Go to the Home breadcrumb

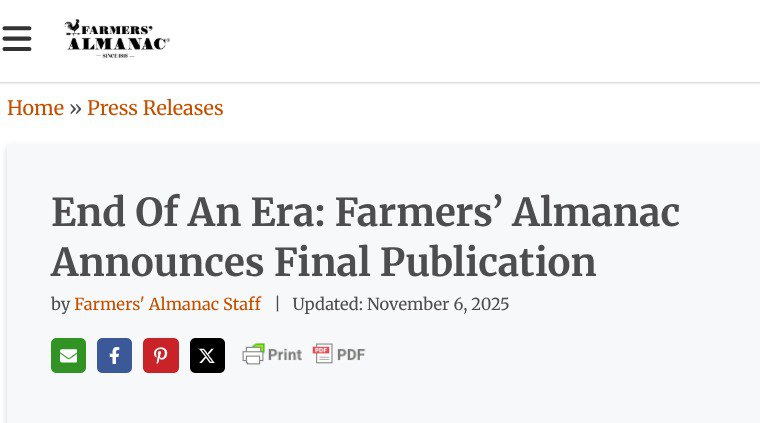(x=35, y=108)
